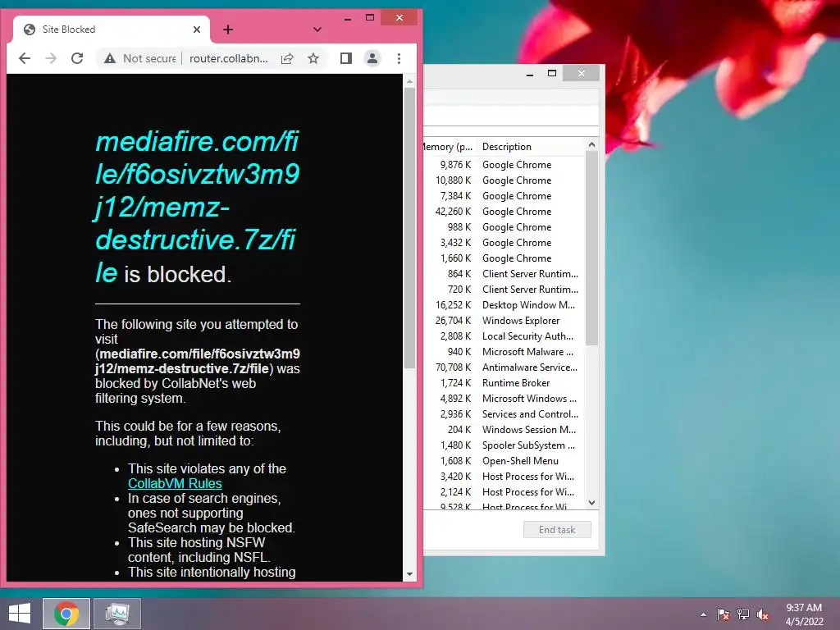Select the Windows Explorer process row

504,321
